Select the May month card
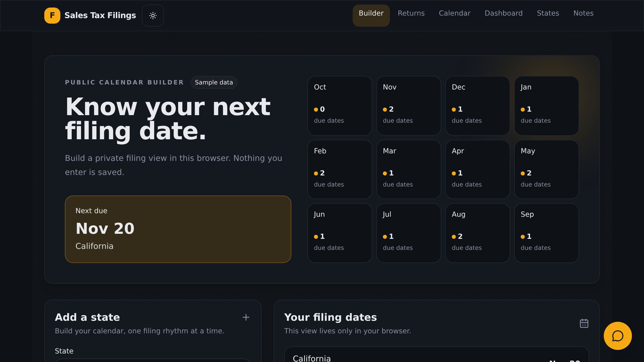This screenshot has width=644, height=362. point(546,169)
